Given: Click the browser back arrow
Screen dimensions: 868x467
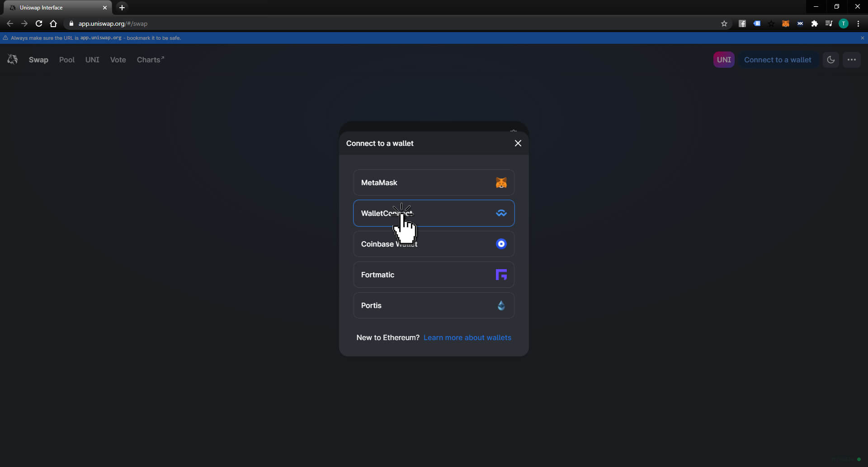Looking at the screenshot, I should pos(10,23).
